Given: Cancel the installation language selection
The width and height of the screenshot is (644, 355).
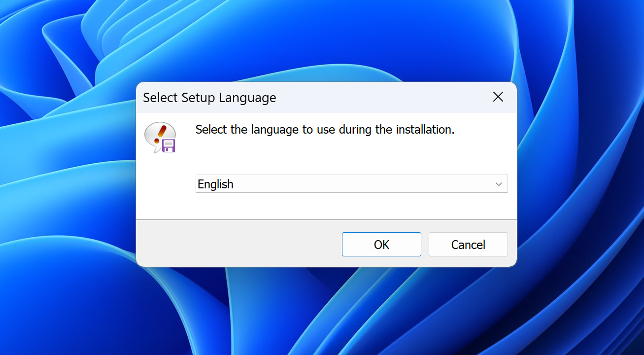Looking at the screenshot, I should tap(468, 245).
